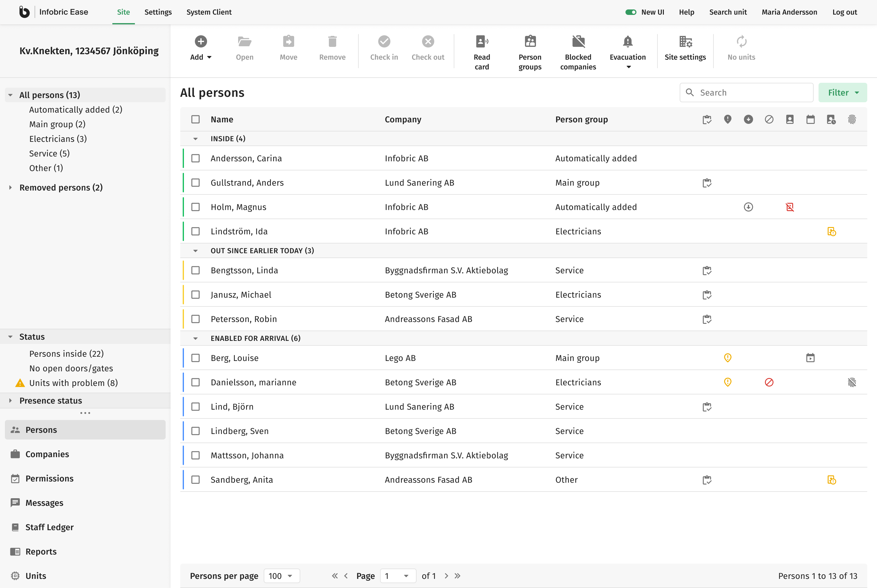This screenshot has width=877, height=588.
Task: Switch to the Settings tab
Action: [x=158, y=12]
